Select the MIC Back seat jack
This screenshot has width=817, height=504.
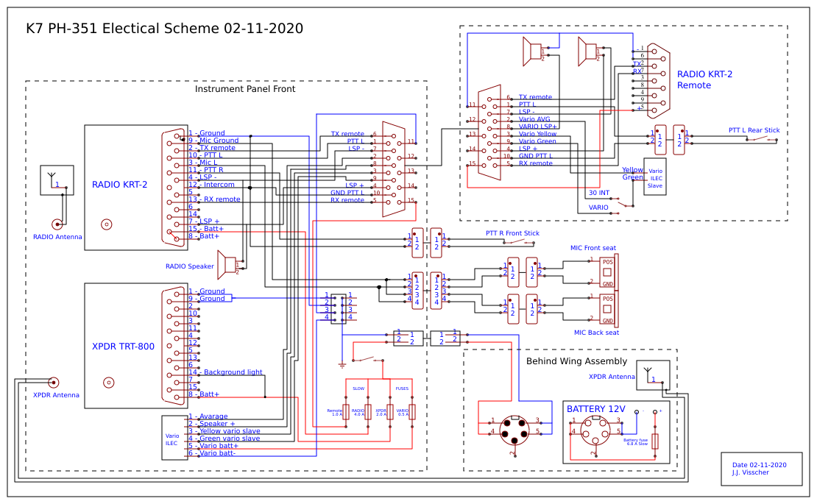[608, 308]
